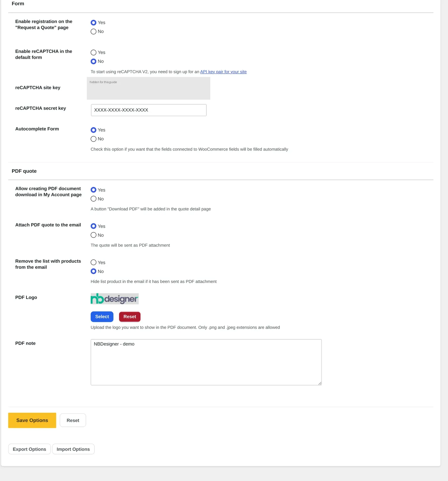
Task: Click the reCAPTCHA site key field
Action: (x=148, y=88)
